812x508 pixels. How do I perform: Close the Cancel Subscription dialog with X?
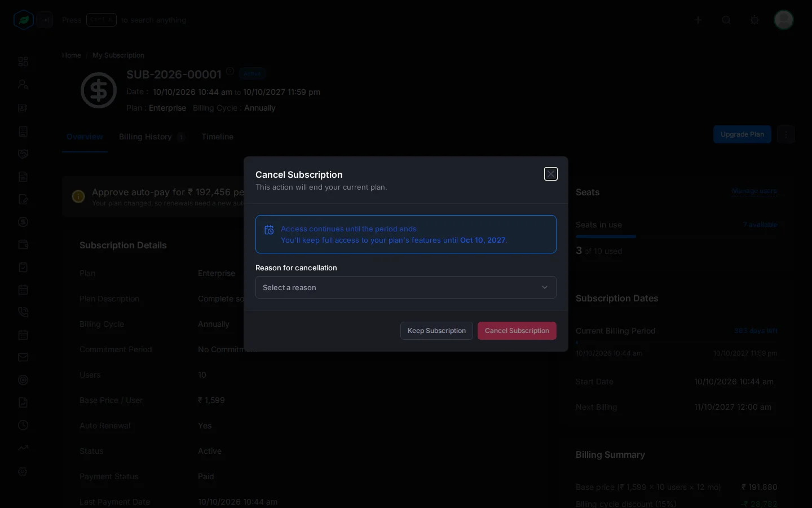click(551, 174)
